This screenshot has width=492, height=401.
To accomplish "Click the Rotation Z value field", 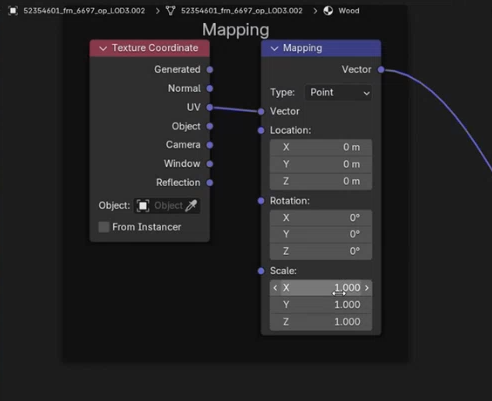I will [x=321, y=251].
